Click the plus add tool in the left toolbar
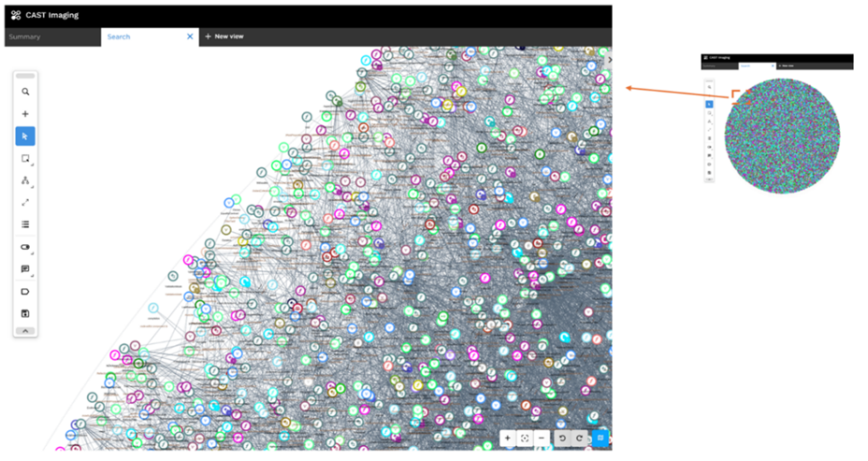The height and width of the screenshot is (461, 868). coord(25,114)
